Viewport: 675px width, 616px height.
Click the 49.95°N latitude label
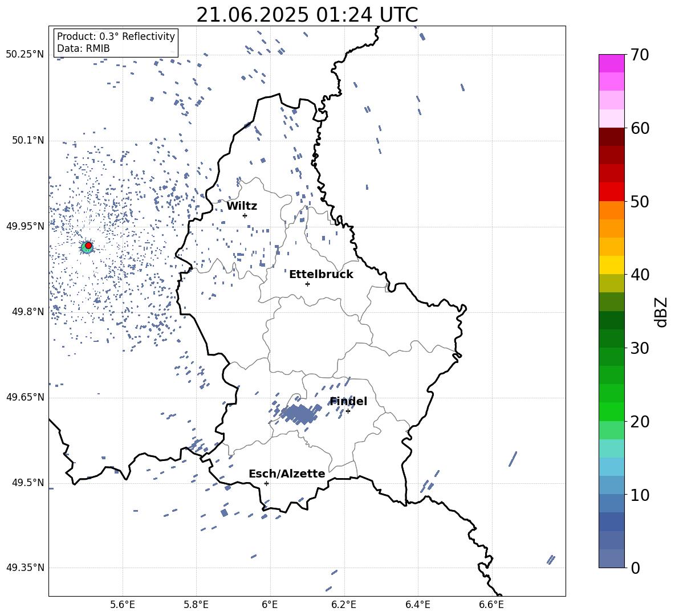(25, 226)
